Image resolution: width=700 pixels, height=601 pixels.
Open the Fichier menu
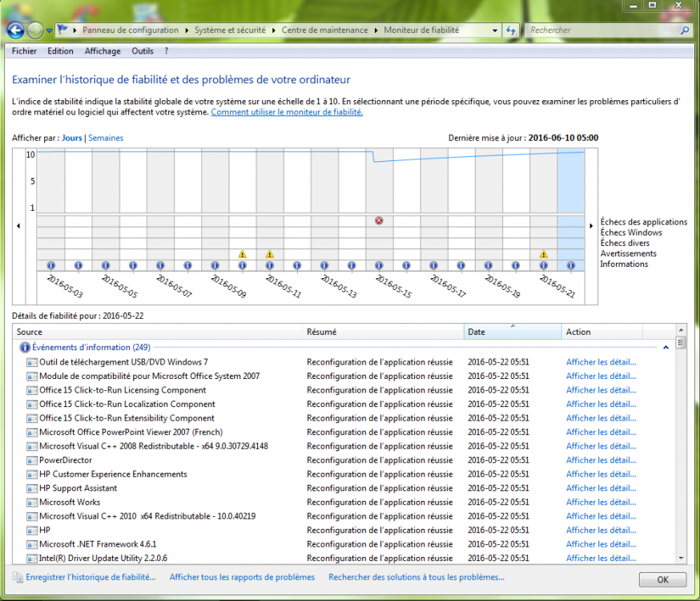[24, 51]
